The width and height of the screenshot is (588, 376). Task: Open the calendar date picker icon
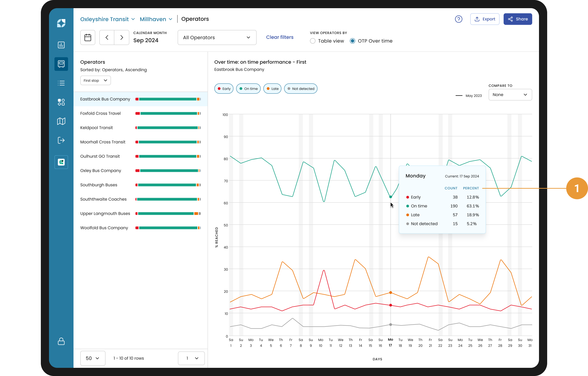coord(88,37)
